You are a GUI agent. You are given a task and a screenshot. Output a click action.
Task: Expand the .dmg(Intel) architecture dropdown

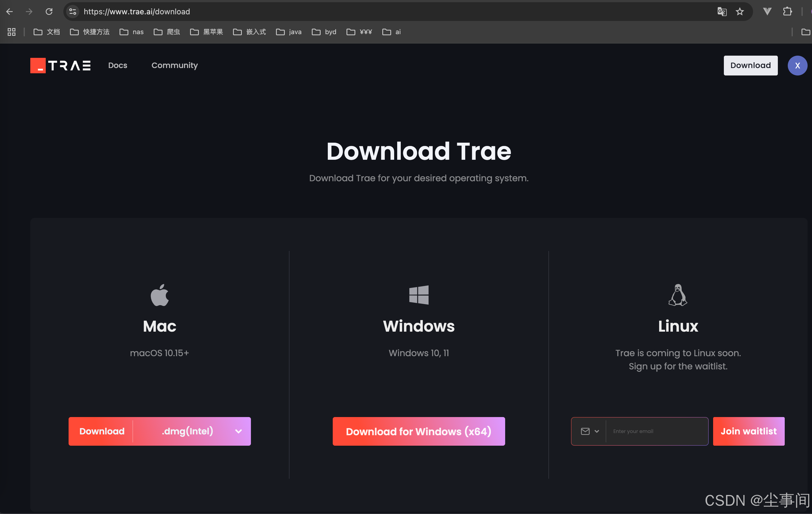tap(239, 431)
